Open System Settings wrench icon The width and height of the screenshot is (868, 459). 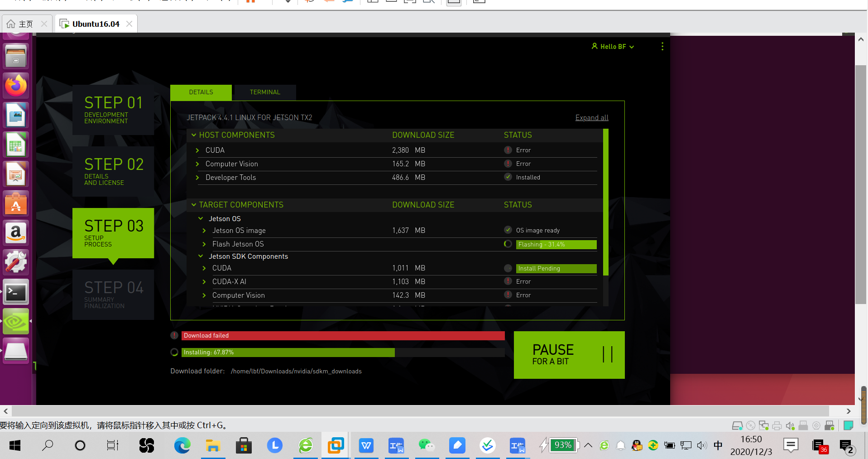tap(16, 262)
